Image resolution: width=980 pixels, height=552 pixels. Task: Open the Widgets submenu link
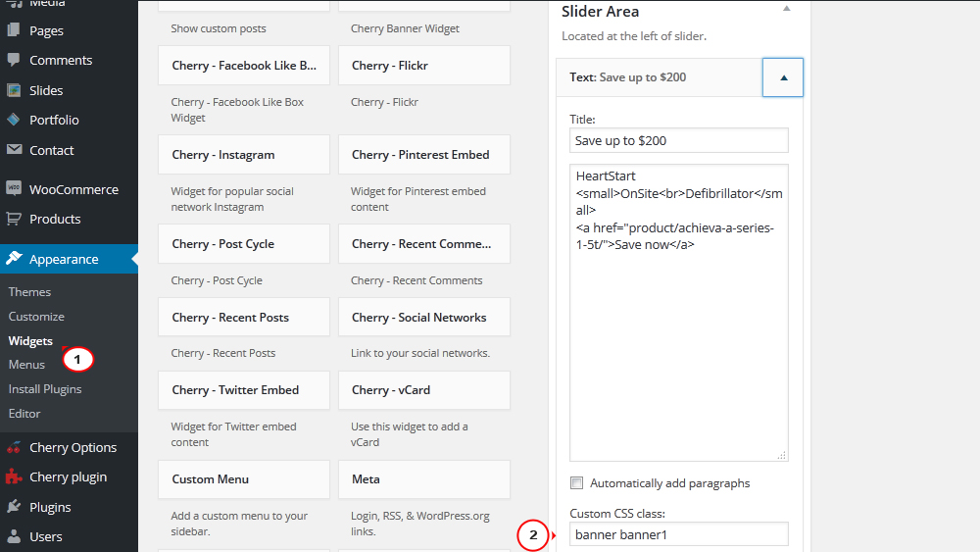[x=30, y=340]
